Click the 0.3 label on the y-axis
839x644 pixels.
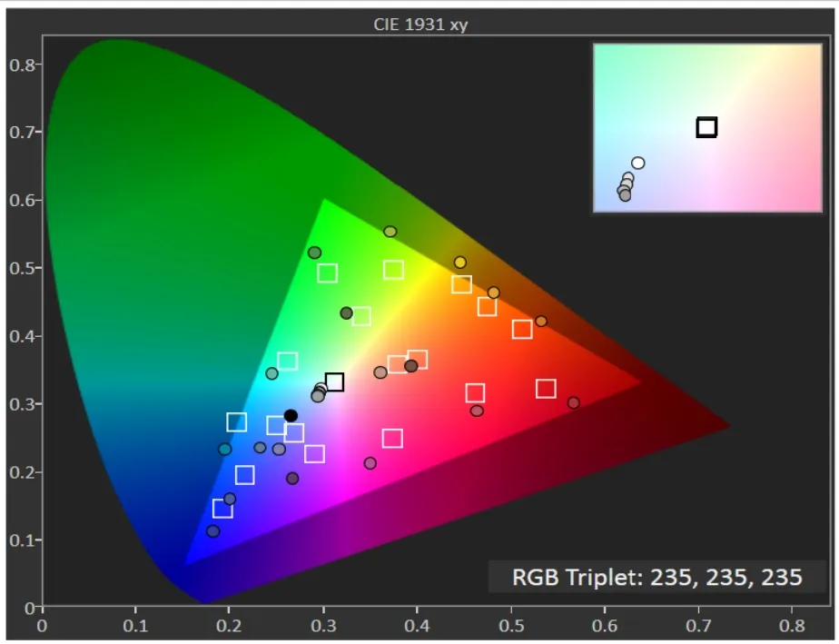click(22, 404)
